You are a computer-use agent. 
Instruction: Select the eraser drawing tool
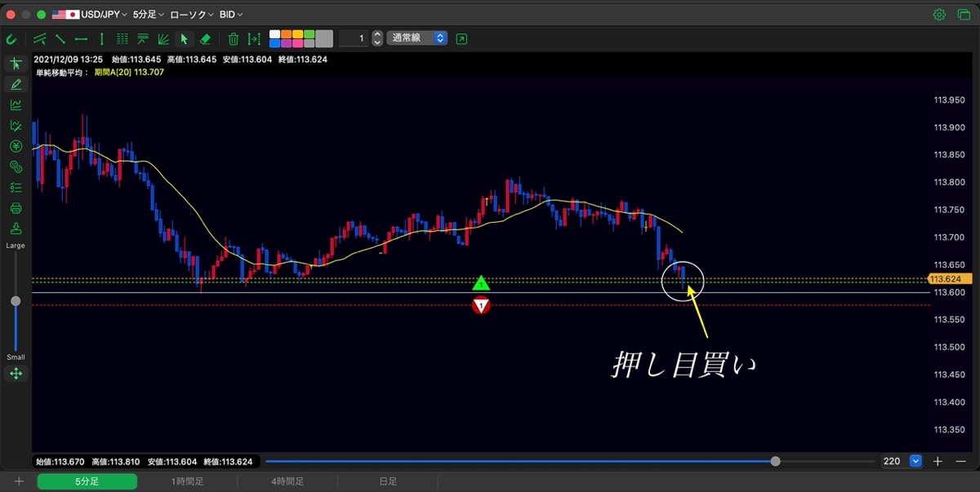205,38
